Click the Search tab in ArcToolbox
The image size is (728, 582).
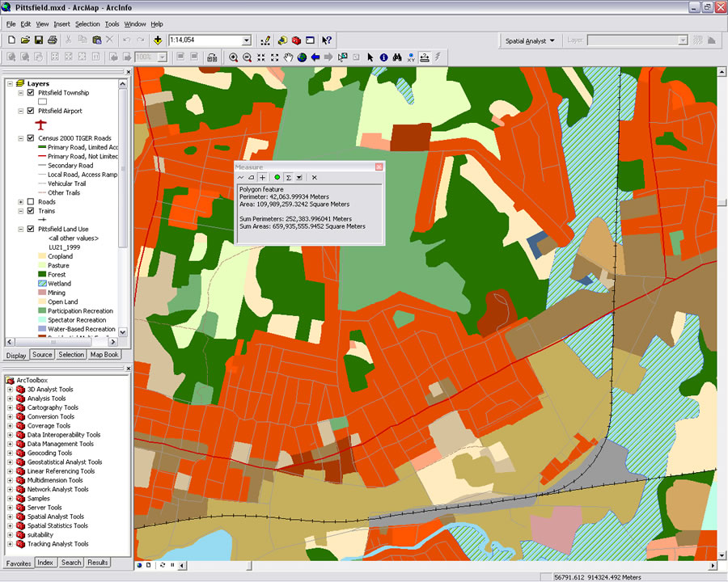tap(71, 563)
